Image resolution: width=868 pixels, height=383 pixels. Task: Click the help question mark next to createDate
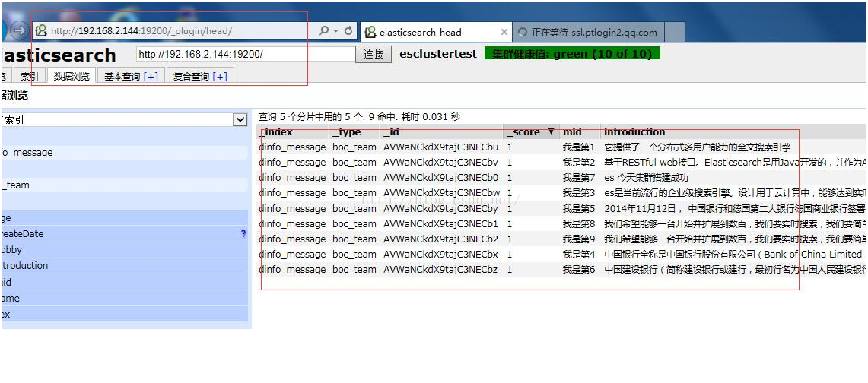243,234
